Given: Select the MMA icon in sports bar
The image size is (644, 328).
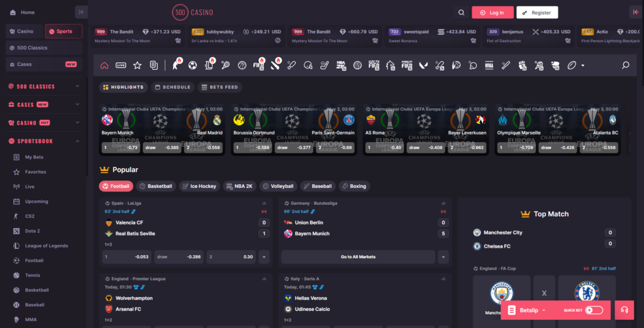Looking at the screenshot, I should tap(489, 65).
